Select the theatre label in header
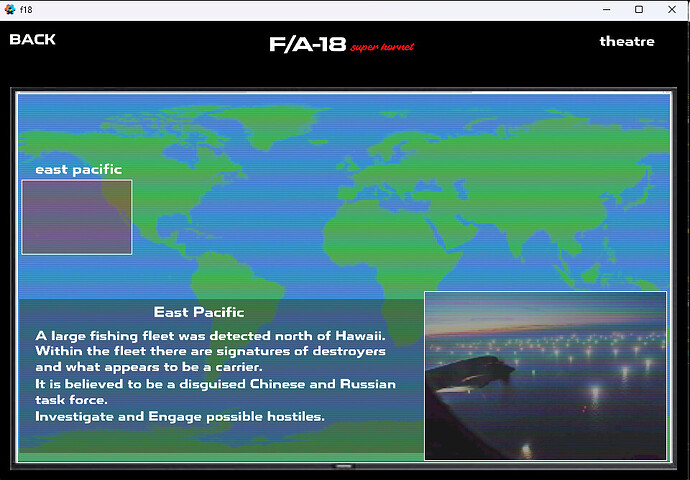 (x=627, y=41)
